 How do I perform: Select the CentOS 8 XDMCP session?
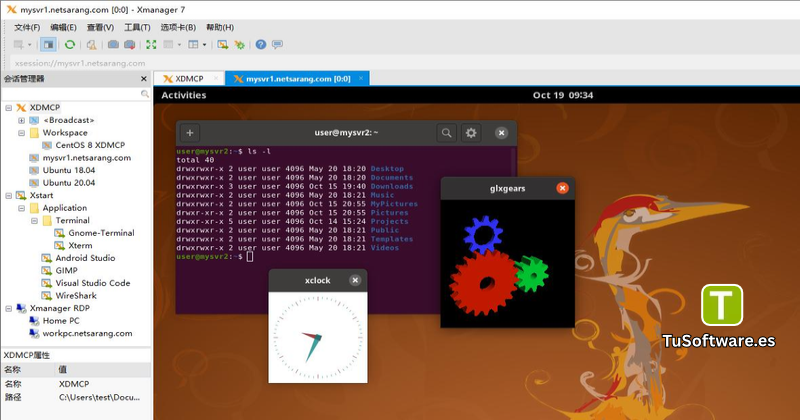pyautogui.click(x=90, y=145)
